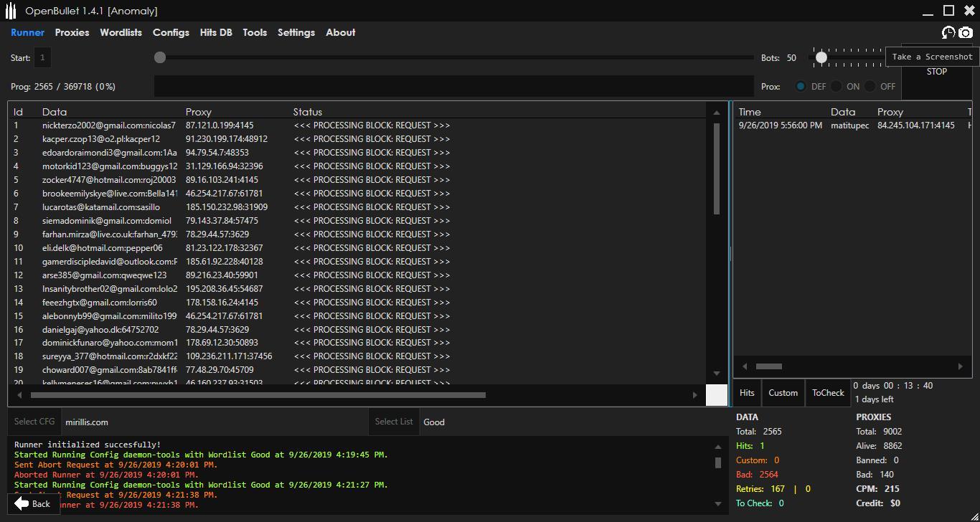Select the OFF proxy mode radio

870,86
